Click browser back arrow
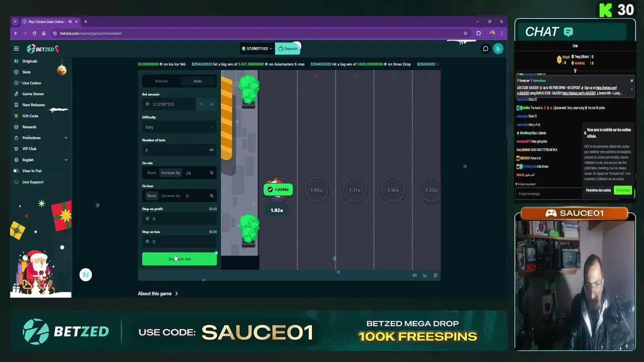644x362 pixels. pos(16,33)
